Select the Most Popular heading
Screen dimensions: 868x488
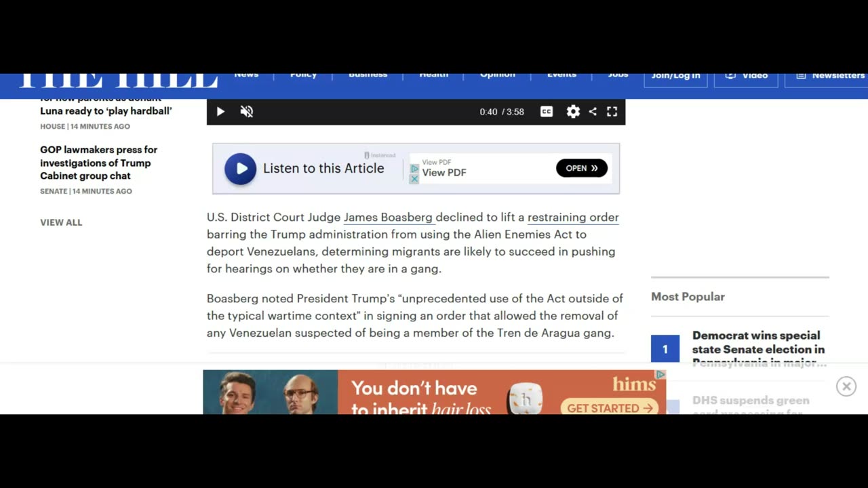click(x=688, y=297)
